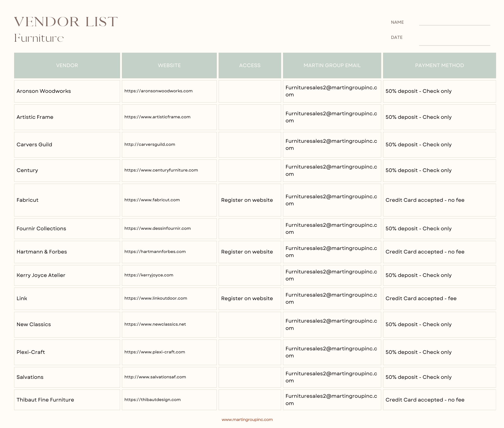
Task: Open the Aronson Woodworks website link
Action: pos(158,91)
